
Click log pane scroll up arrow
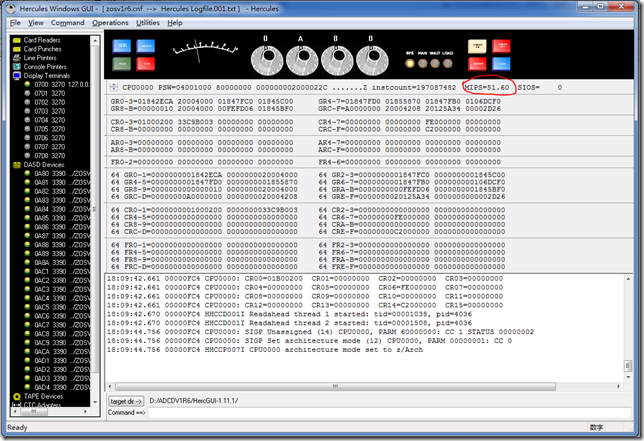click(628, 279)
